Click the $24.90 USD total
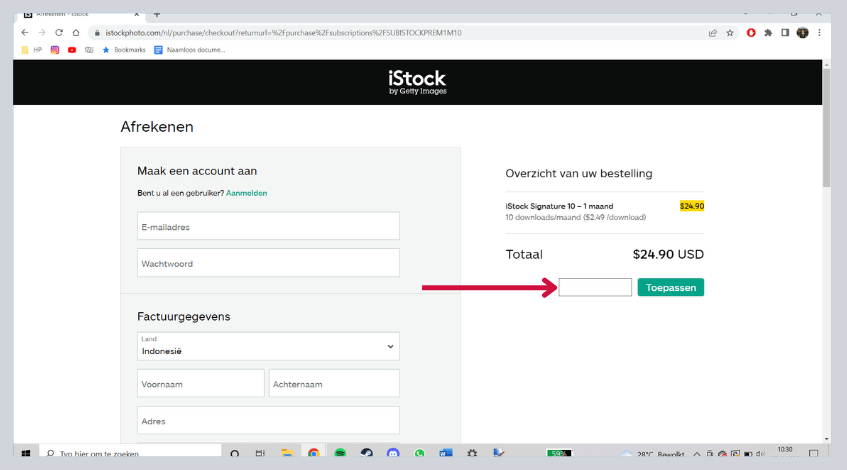The width and height of the screenshot is (847, 470). coord(668,254)
